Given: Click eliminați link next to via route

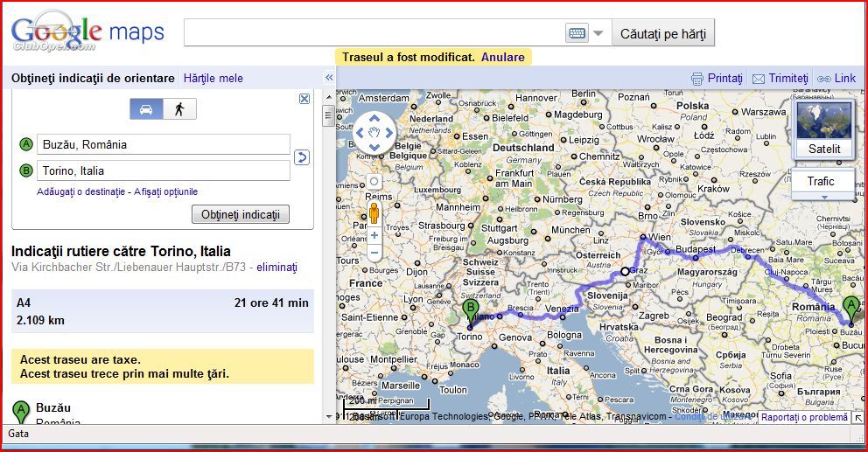Looking at the screenshot, I should (276, 268).
